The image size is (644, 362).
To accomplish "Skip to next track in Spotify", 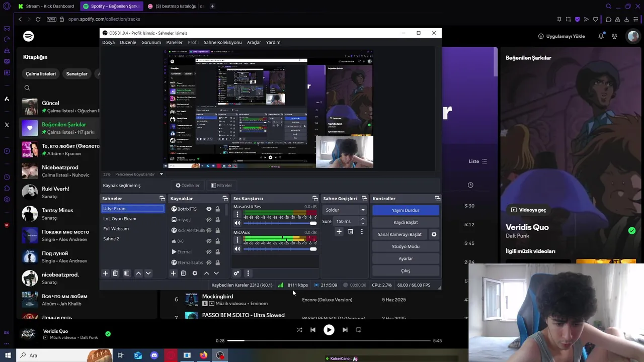I will pyautogui.click(x=345, y=330).
